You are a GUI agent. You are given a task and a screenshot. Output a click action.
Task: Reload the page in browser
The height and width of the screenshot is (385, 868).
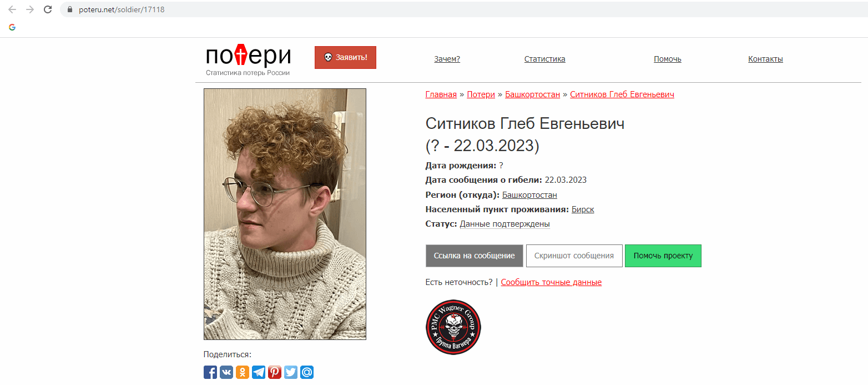[x=48, y=9]
